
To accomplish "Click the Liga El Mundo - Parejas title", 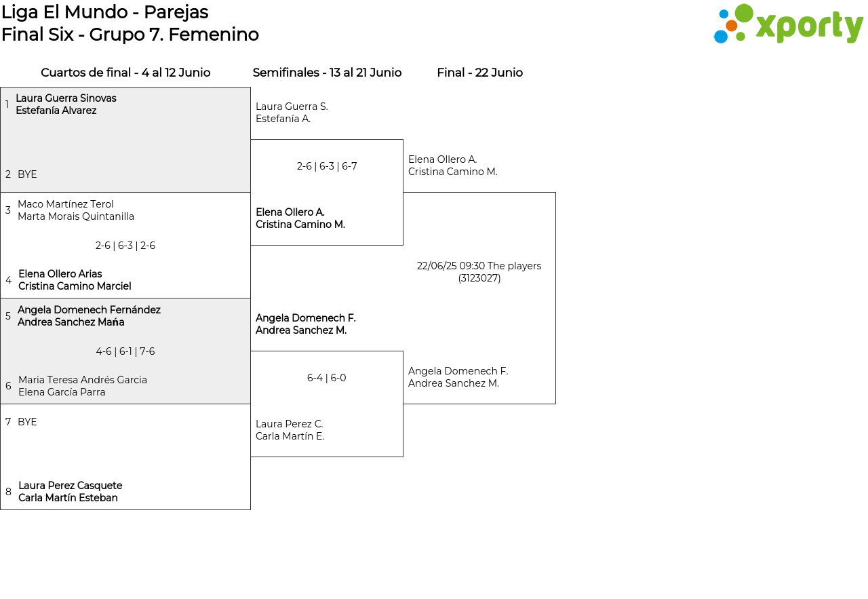I will 105,12.
